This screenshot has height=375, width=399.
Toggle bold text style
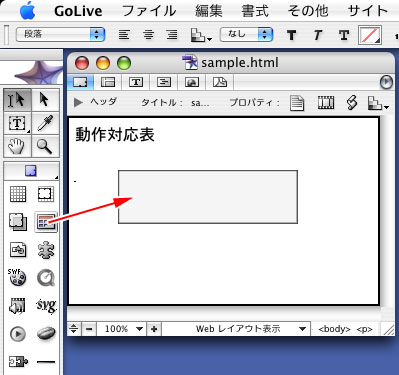[292, 35]
